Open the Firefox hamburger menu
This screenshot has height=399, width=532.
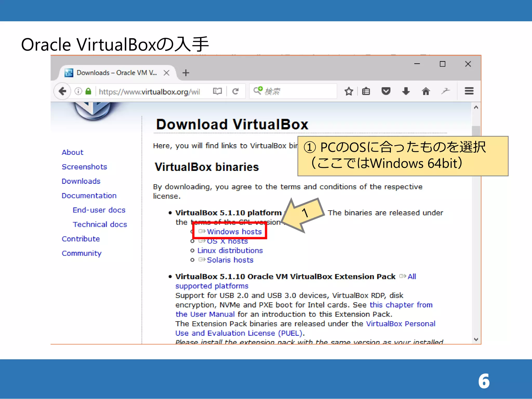[x=469, y=91]
